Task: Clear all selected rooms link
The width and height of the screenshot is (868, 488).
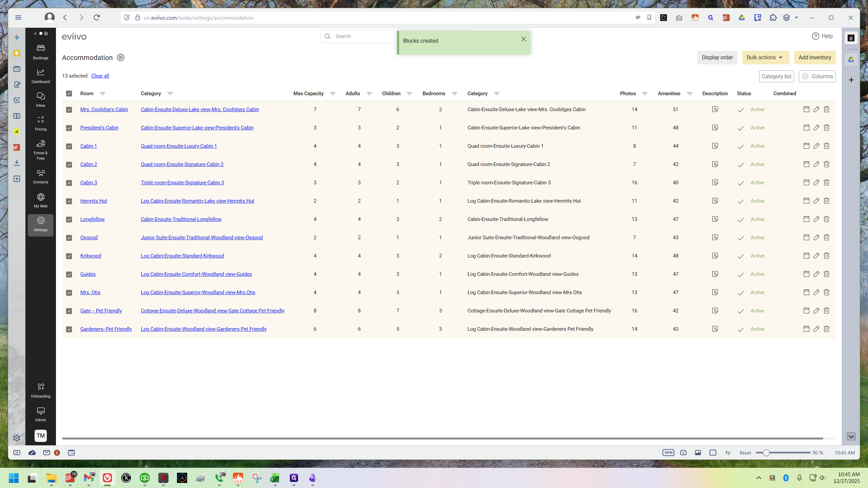Action: [100, 76]
